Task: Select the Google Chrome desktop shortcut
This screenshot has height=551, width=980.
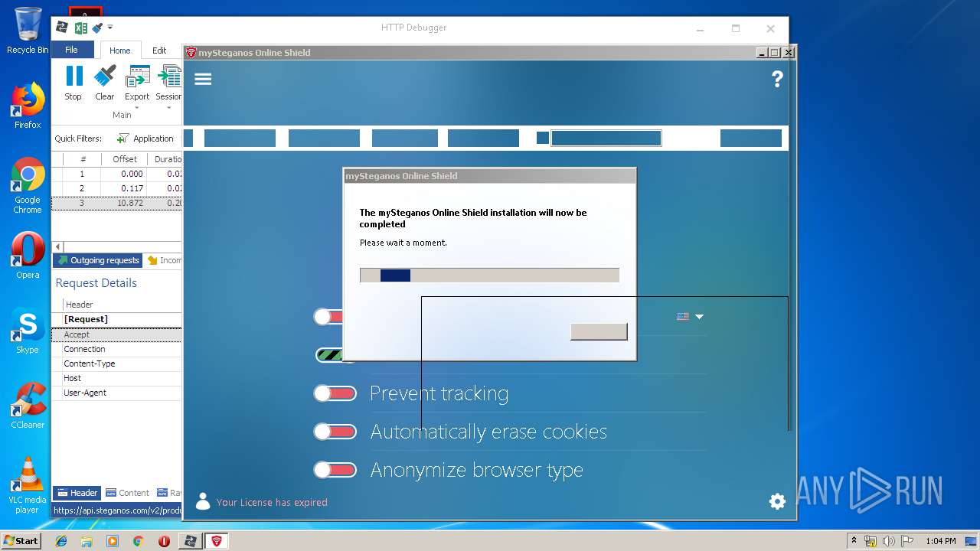Action: (28, 185)
